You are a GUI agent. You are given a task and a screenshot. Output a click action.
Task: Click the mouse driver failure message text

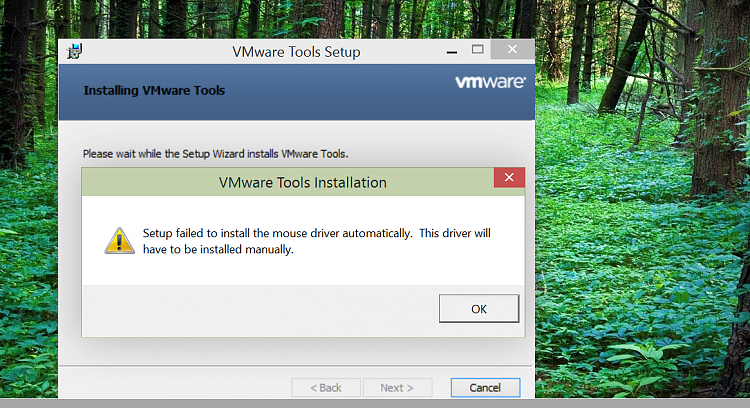pos(317,241)
